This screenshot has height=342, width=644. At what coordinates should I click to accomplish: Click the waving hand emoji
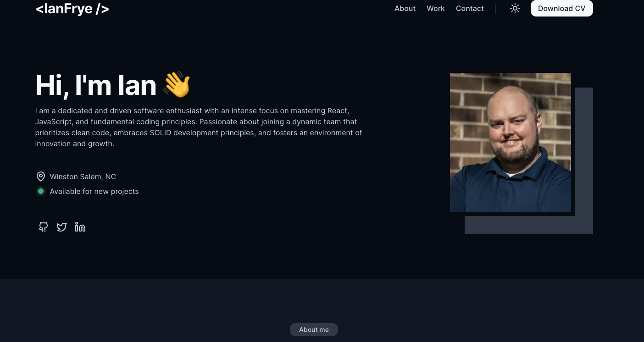pos(177,85)
